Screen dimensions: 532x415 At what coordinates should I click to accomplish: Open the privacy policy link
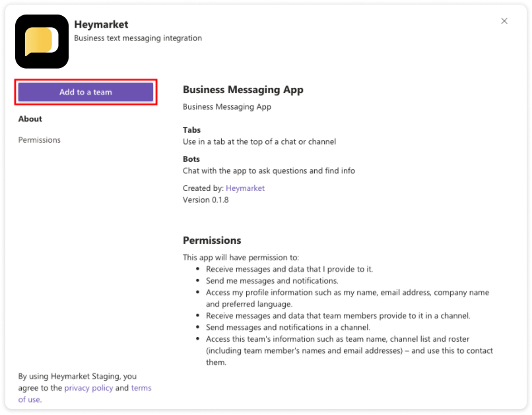point(88,388)
